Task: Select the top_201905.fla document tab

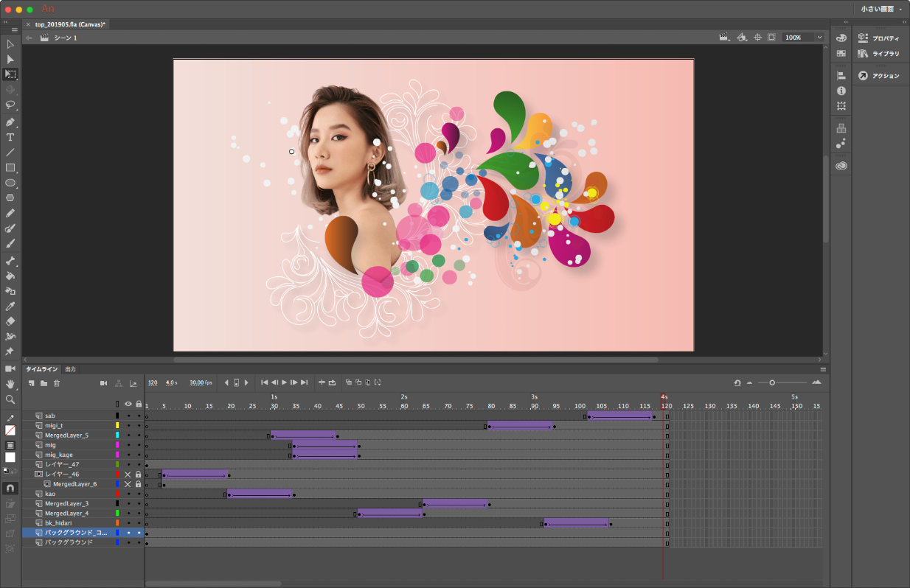Action: pos(70,24)
